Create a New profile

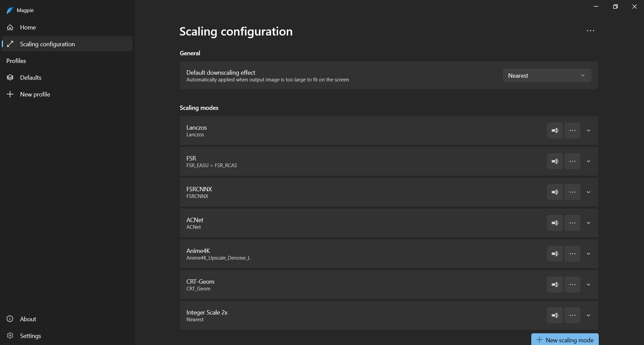[x=67, y=94]
